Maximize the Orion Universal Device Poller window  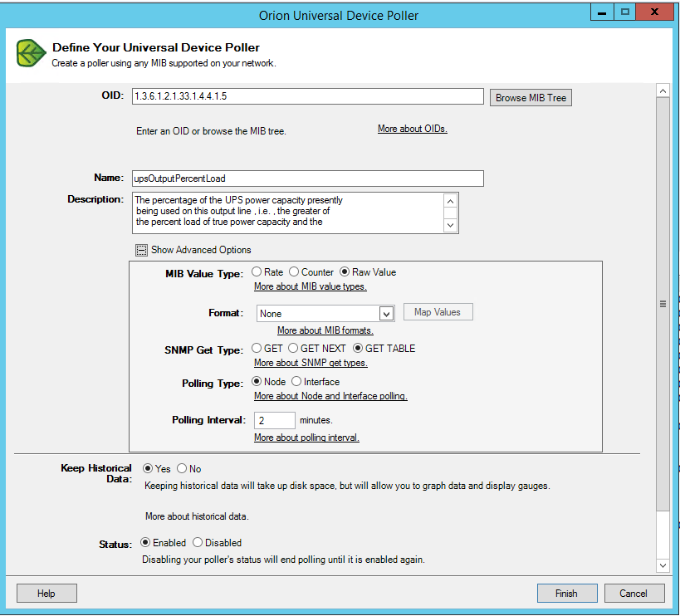pos(625,12)
